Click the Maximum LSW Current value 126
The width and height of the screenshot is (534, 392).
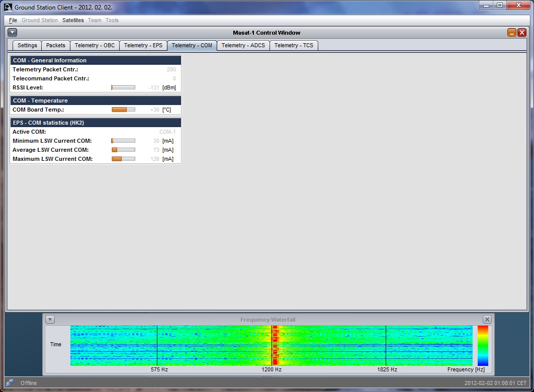click(x=155, y=159)
